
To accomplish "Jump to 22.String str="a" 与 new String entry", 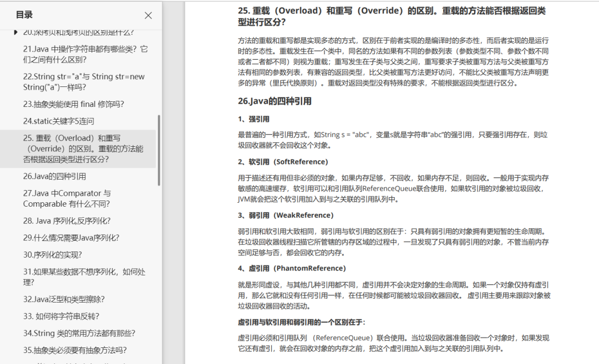I will point(84,81).
